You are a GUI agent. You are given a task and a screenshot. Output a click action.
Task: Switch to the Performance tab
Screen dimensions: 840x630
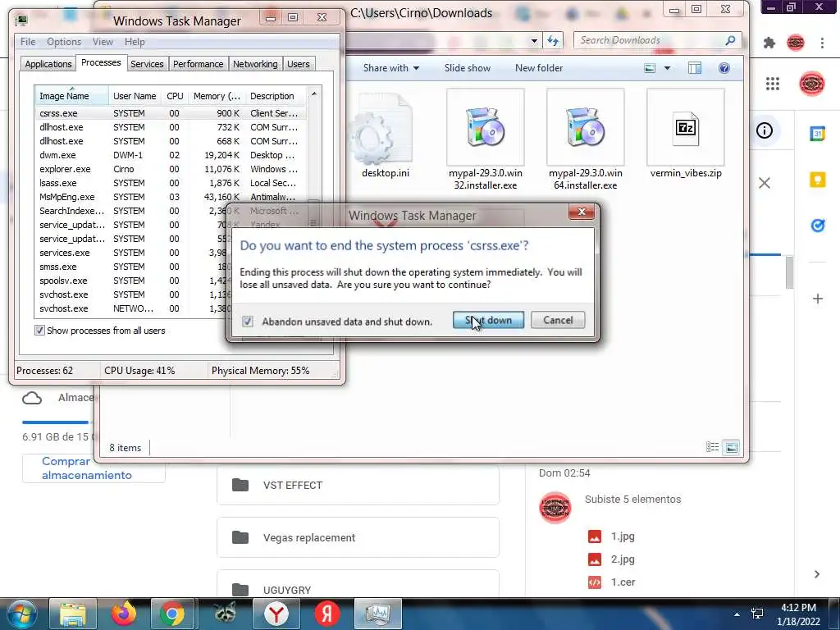tap(199, 64)
